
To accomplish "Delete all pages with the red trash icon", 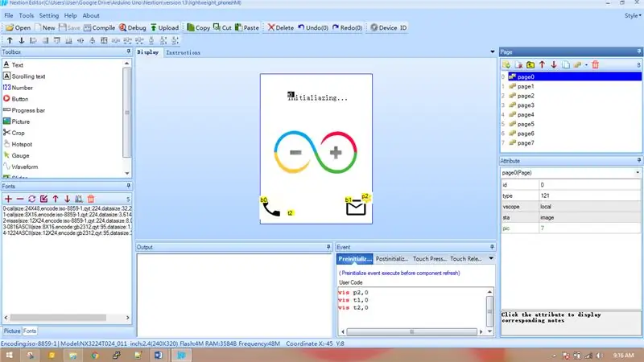I will (x=595, y=65).
